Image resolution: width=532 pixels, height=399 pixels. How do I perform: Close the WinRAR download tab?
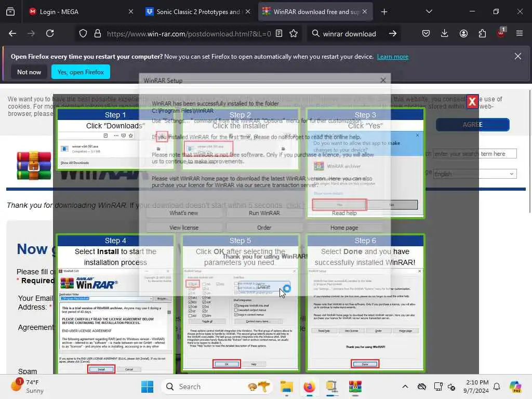[x=364, y=12]
